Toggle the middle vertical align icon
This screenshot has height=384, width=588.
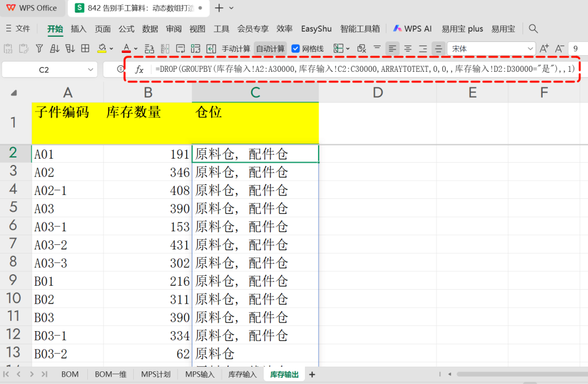(438, 49)
